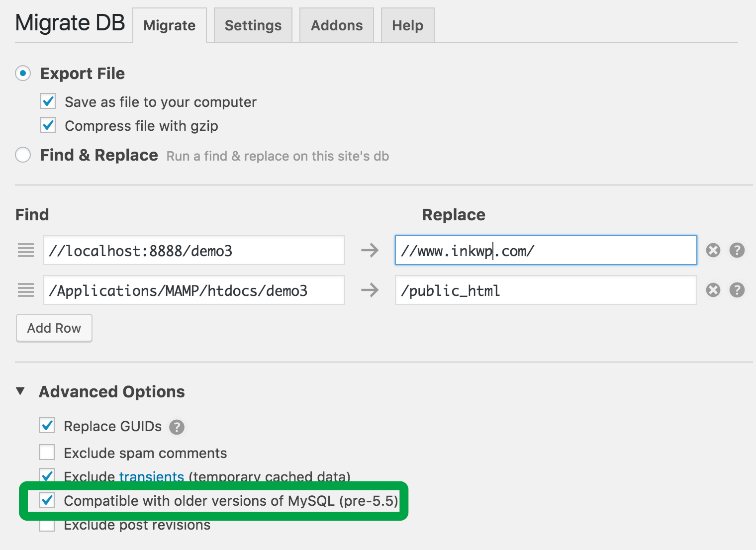Remove the /public_html replace row
The image size is (756, 550).
pyautogui.click(x=713, y=290)
